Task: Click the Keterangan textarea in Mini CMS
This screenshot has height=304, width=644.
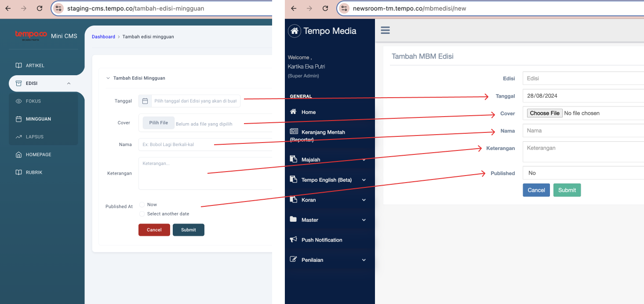Action: coord(205,173)
